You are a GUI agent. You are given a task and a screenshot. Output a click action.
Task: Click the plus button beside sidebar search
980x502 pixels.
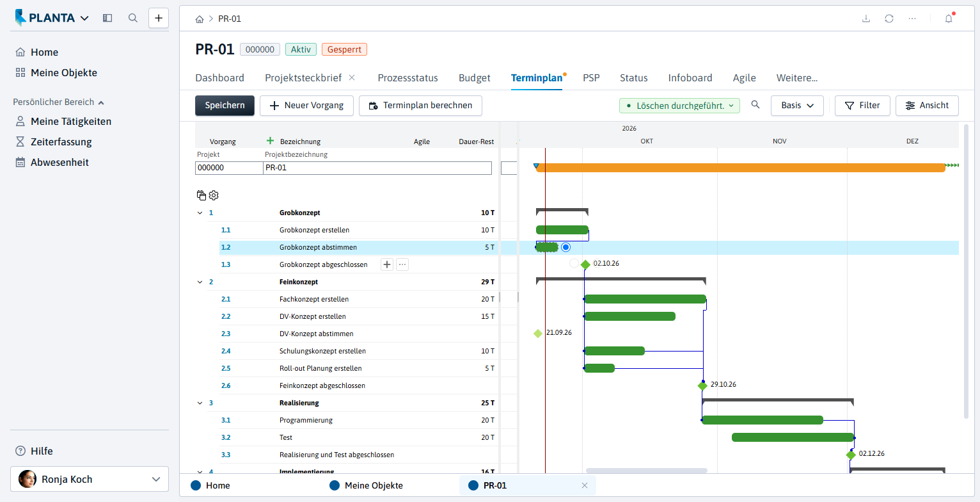pos(159,18)
